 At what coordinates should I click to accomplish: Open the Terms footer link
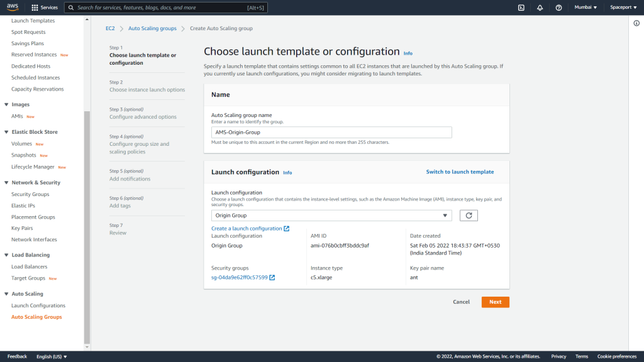(x=582, y=357)
